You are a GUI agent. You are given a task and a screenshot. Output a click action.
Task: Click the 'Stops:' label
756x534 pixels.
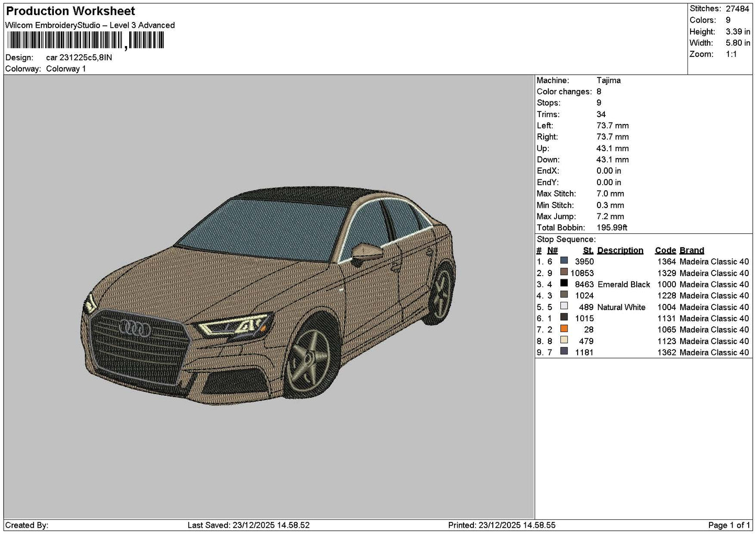(548, 103)
